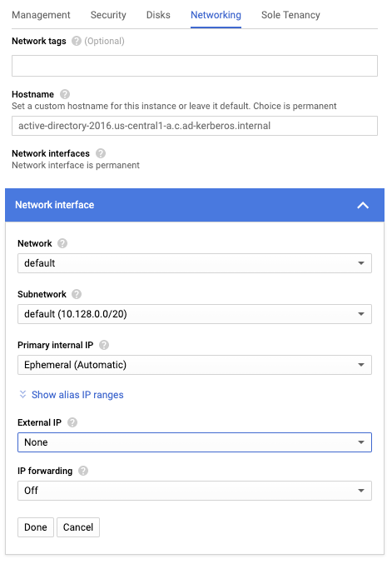
Task: Click help icon next to External IP
Action: [x=72, y=422]
